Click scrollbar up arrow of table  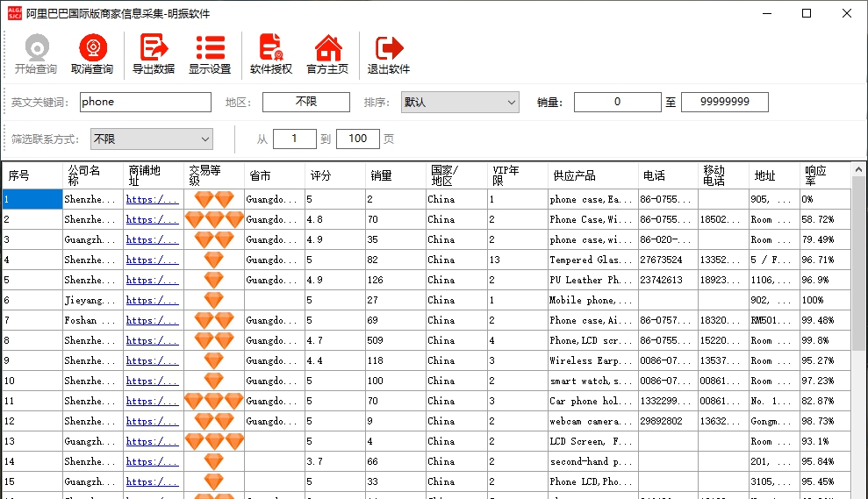point(858,169)
